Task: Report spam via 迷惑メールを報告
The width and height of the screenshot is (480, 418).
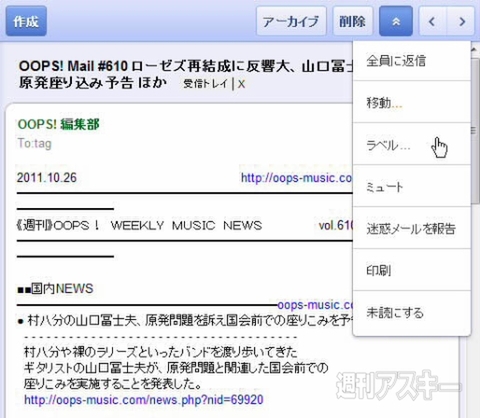Action: click(411, 228)
